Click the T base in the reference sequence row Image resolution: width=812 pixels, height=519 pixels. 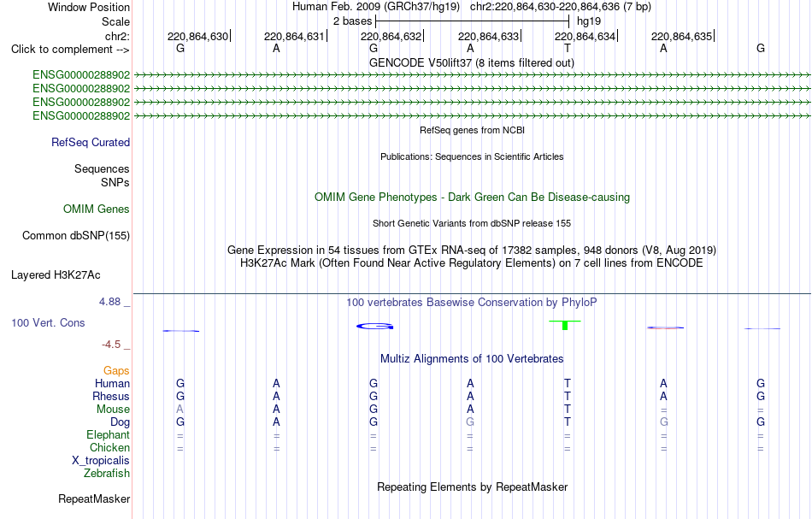pos(567,49)
